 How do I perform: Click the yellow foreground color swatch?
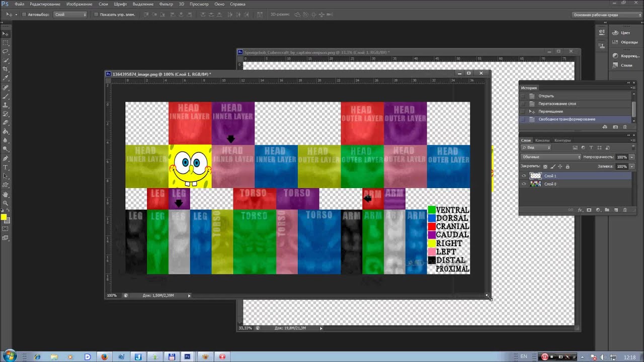pyautogui.click(x=4, y=217)
